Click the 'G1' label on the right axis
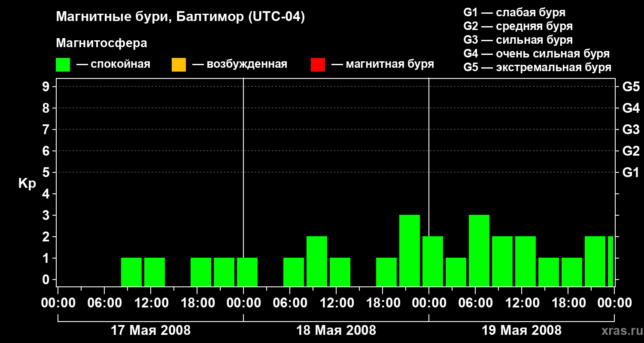This screenshot has height=343, width=644. tap(631, 172)
